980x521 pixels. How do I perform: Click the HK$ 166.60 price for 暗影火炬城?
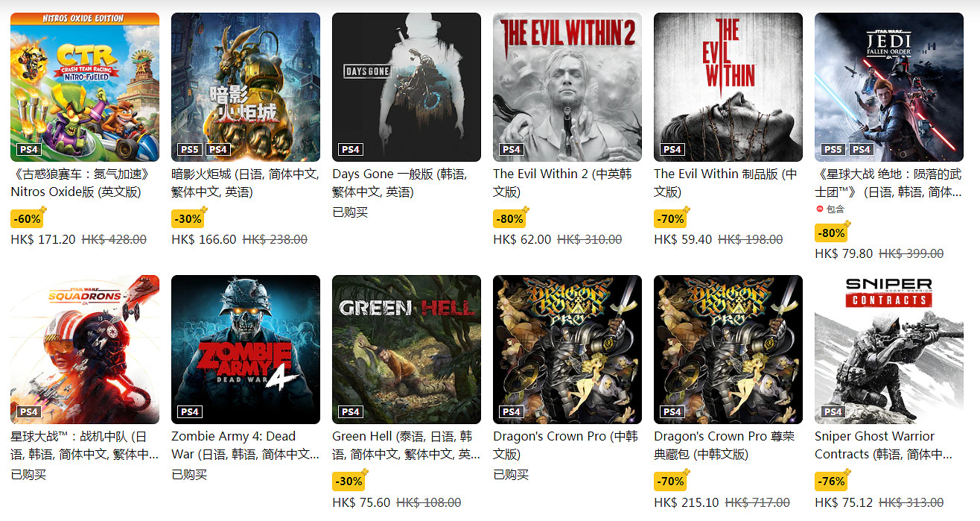pos(204,239)
